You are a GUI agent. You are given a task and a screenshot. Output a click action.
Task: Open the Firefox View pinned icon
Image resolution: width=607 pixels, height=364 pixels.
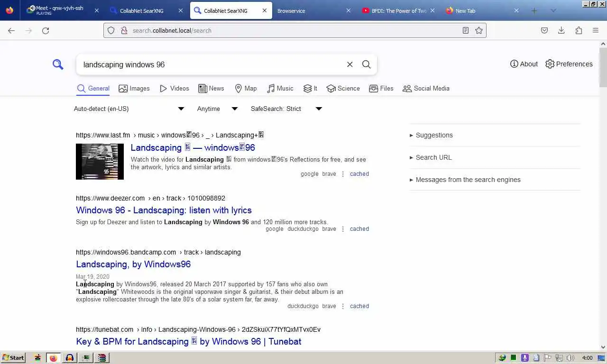click(10, 10)
